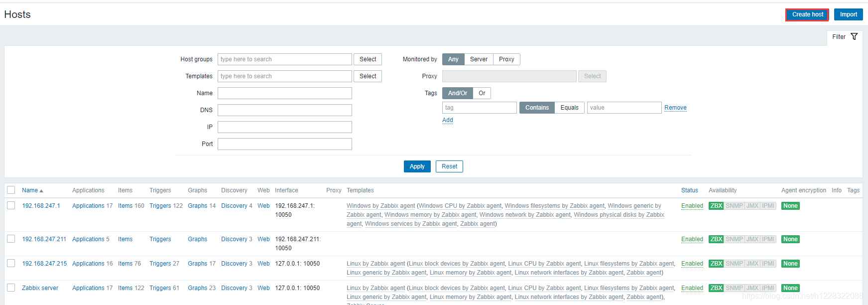Set Monitored by to Any

pyautogui.click(x=453, y=59)
